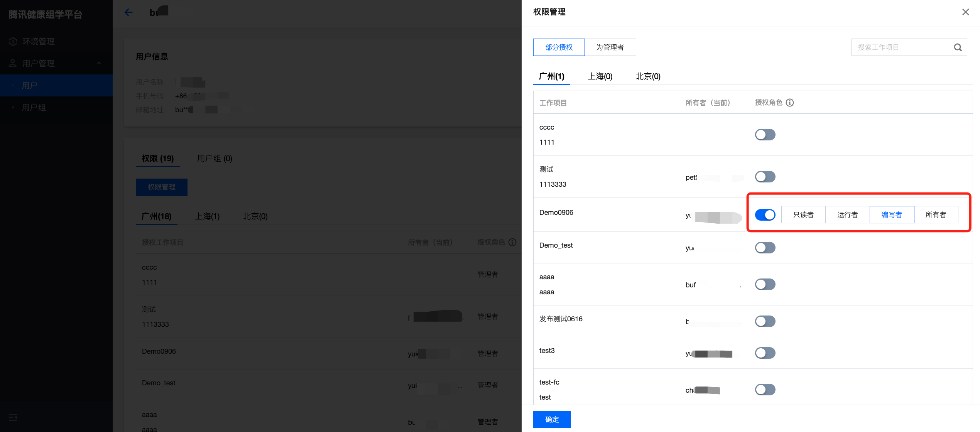This screenshot has width=980, height=432.
Task: Turn on the Demo_test toggle
Action: pos(765,248)
